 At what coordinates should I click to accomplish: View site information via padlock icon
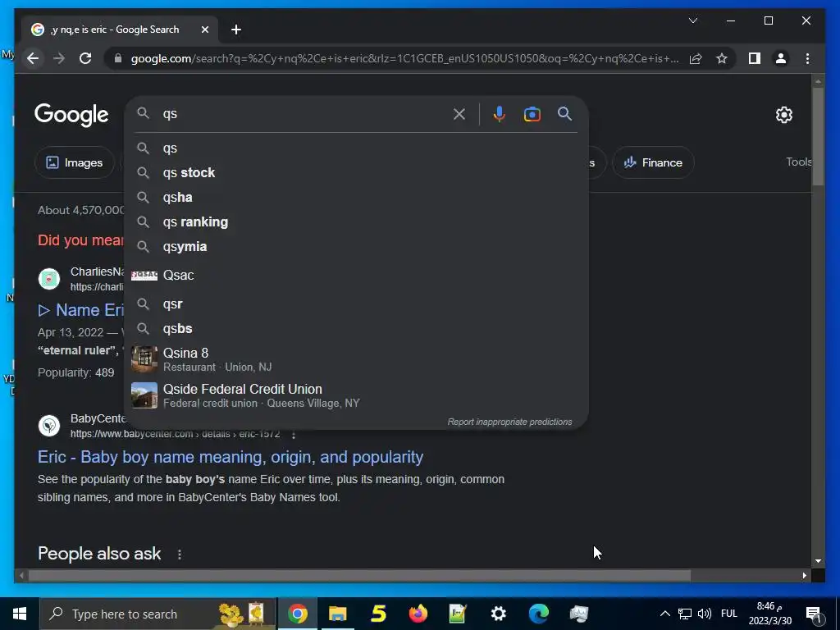click(x=118, y=58)
